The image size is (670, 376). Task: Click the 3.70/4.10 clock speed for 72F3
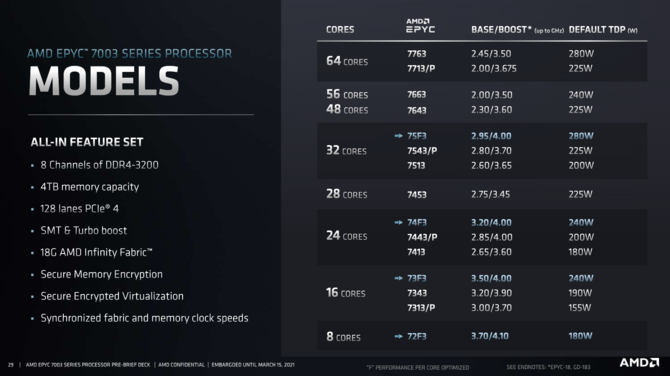coord(490,336)
